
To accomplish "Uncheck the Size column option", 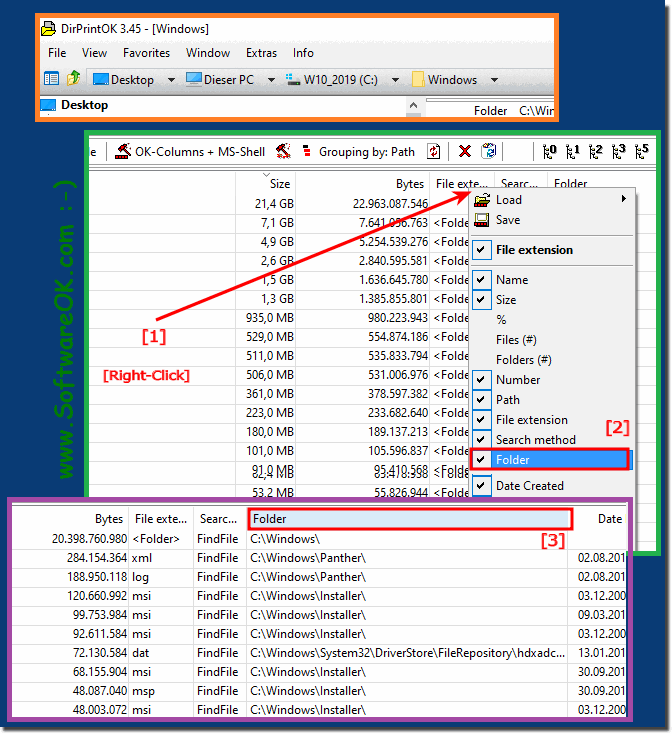I will (x=482, y=300).
